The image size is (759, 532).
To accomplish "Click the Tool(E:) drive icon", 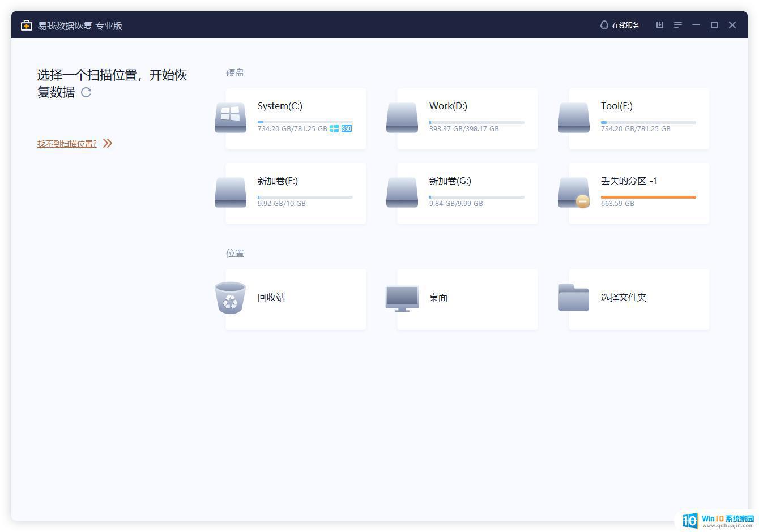I will tap(574, 117).
